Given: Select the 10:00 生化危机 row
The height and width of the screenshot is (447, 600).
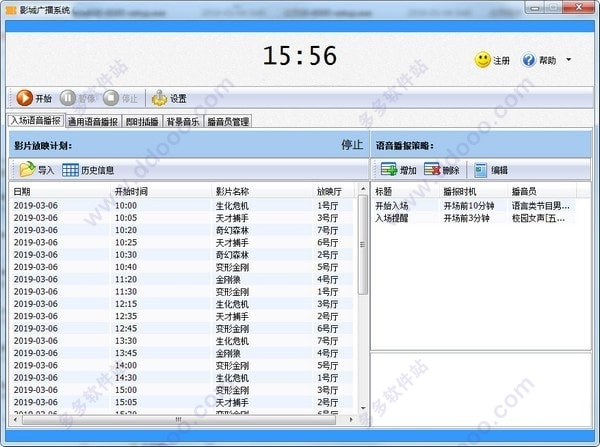Looking at the screenshot, I should pos(182,206).
